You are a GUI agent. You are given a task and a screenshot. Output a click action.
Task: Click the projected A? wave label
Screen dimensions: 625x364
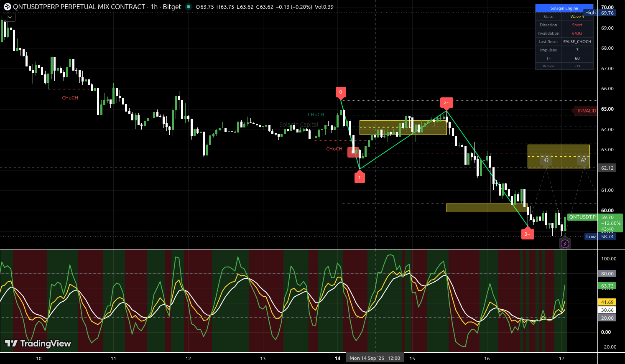(584, 160)
